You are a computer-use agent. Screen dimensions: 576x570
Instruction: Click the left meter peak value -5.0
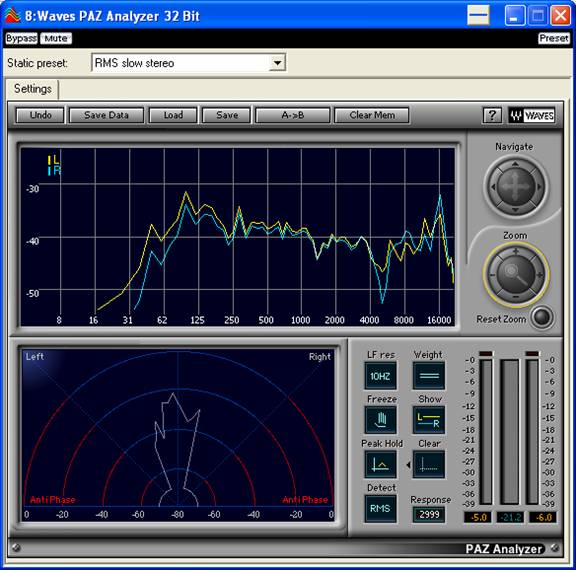(x=479, y=517)
